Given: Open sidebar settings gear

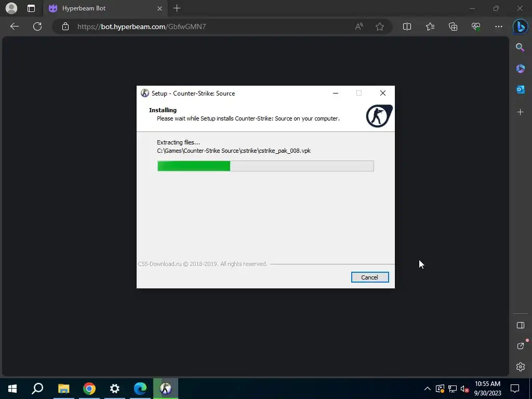Looking at the screenshot, I should tap(520, 367).
